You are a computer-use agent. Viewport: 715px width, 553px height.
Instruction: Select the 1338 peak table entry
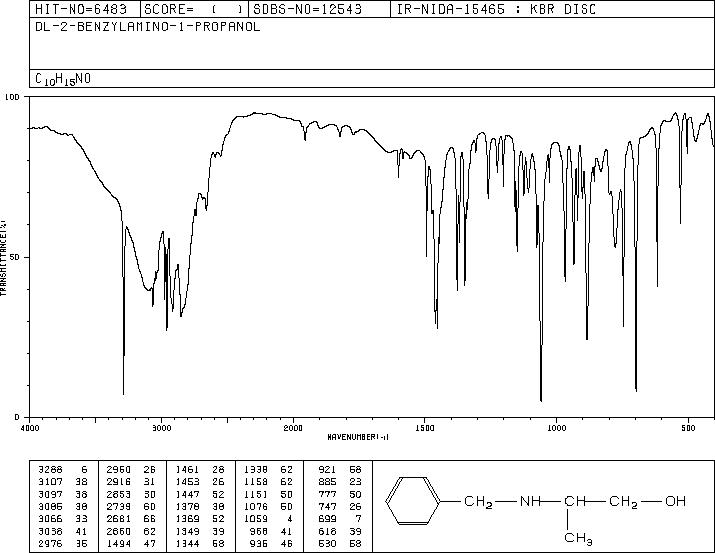pyautogui.click(x=268, y=470)
